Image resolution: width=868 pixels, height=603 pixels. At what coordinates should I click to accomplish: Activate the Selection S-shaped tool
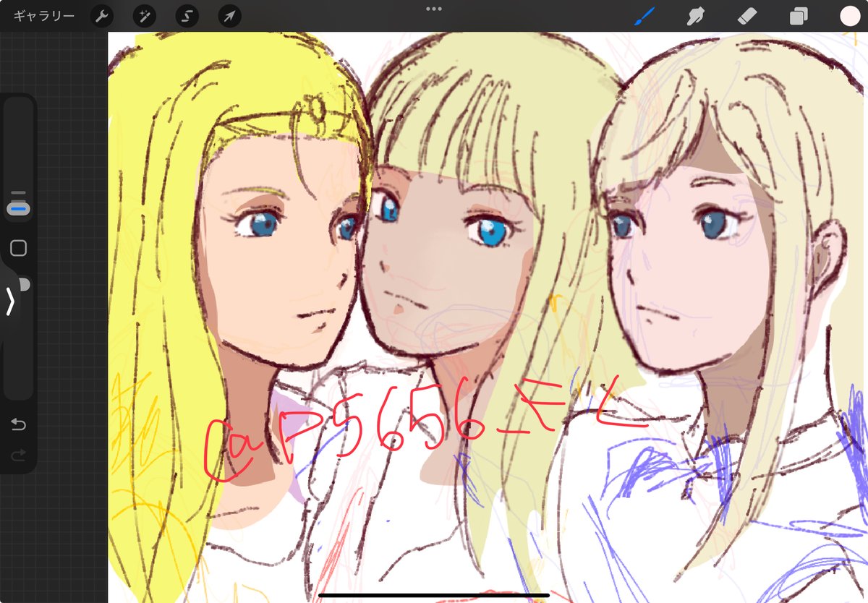pyautogui.click(x=187, y=16)
